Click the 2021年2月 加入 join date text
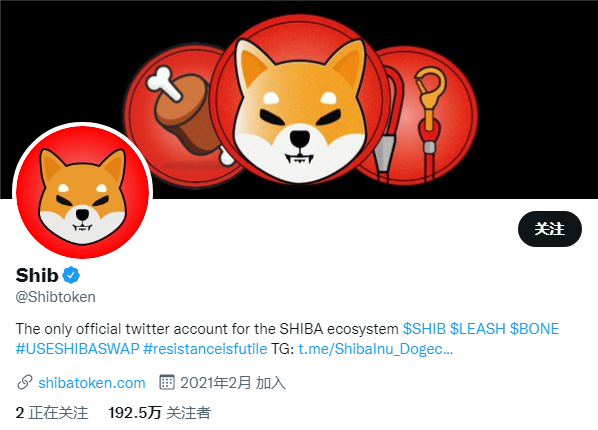 pyautogui.click(x=233, y=383)
